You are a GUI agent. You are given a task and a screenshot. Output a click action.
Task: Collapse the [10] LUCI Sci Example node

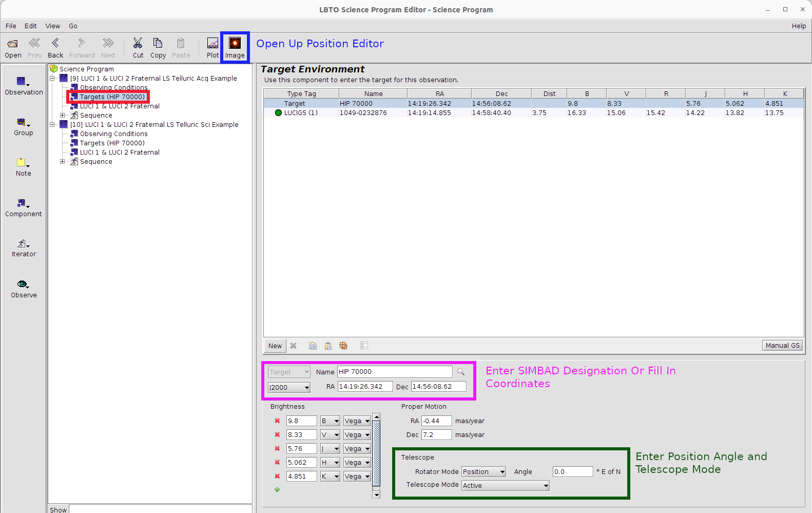tap(52, 125)
